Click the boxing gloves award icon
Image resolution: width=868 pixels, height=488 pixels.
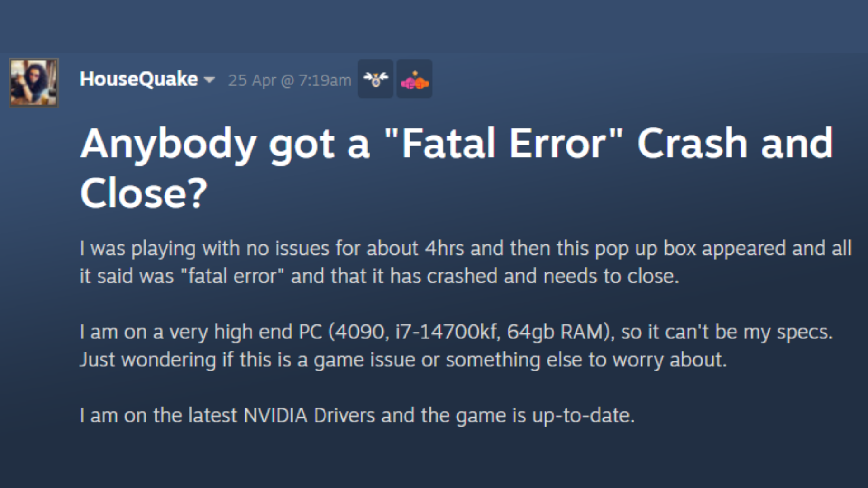pyautogui.click(x=414, y=79)
